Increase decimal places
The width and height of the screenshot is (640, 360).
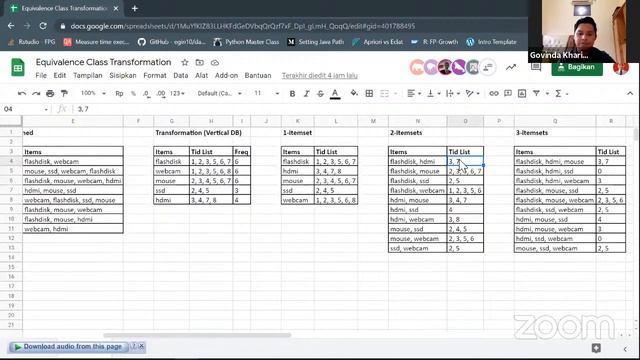(161, 93)
